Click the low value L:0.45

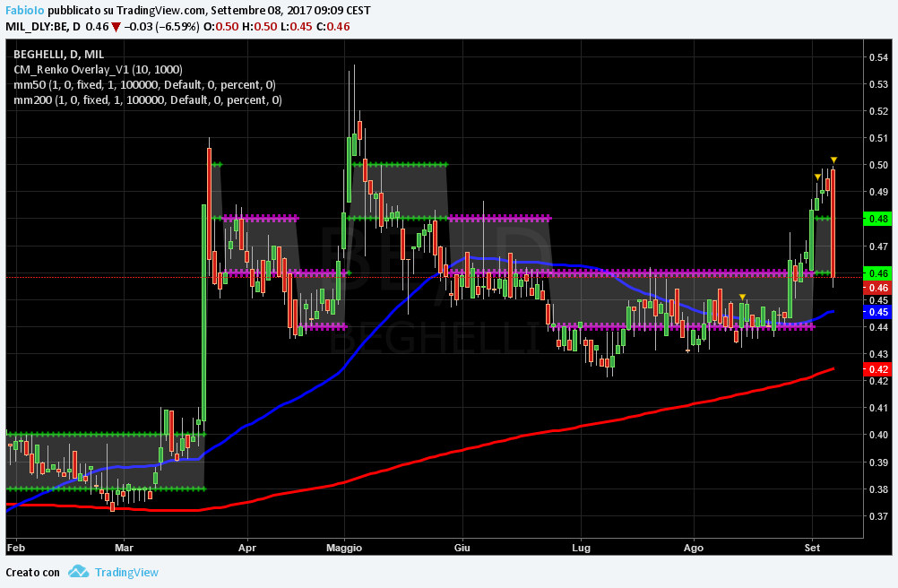point(296,26)
